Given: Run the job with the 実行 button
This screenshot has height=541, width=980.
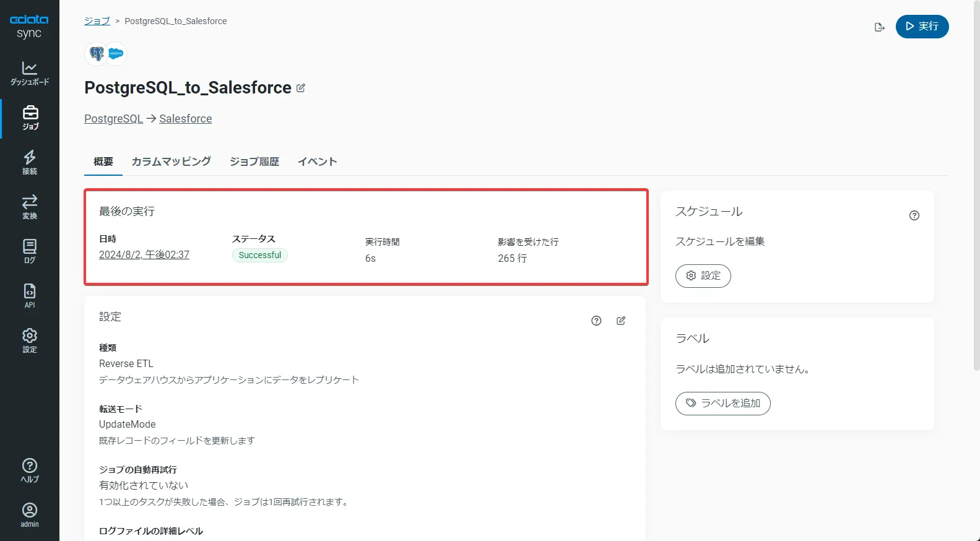Looking at the screenshot, I should click(x=922, y=27).
